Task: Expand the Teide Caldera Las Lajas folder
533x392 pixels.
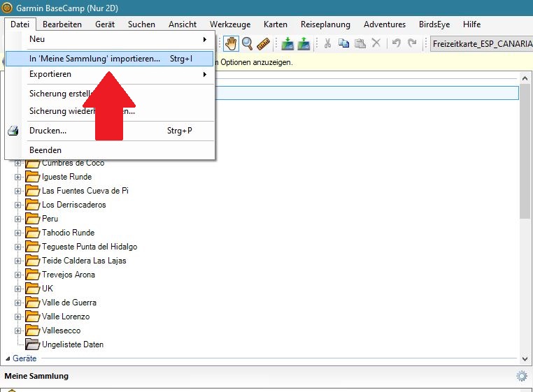Action: (x=17, y=261)
